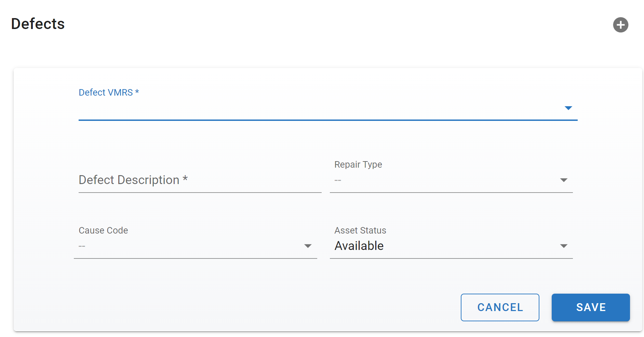644x337 pixels.
Task: Open the Asset Status dropdown arrow
Action: click(564, 246)
